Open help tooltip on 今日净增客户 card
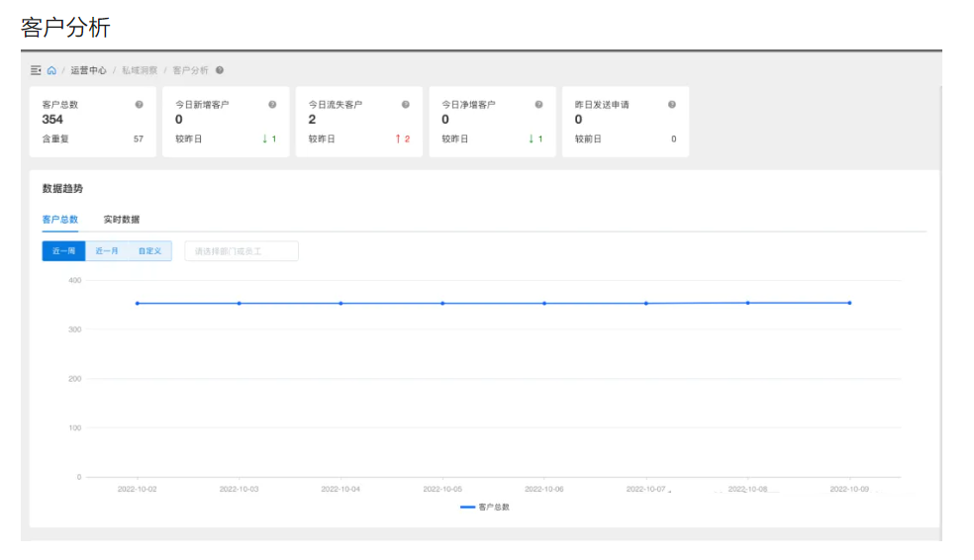The width and height of the screenshot is (974, 560). click(538, 104)
